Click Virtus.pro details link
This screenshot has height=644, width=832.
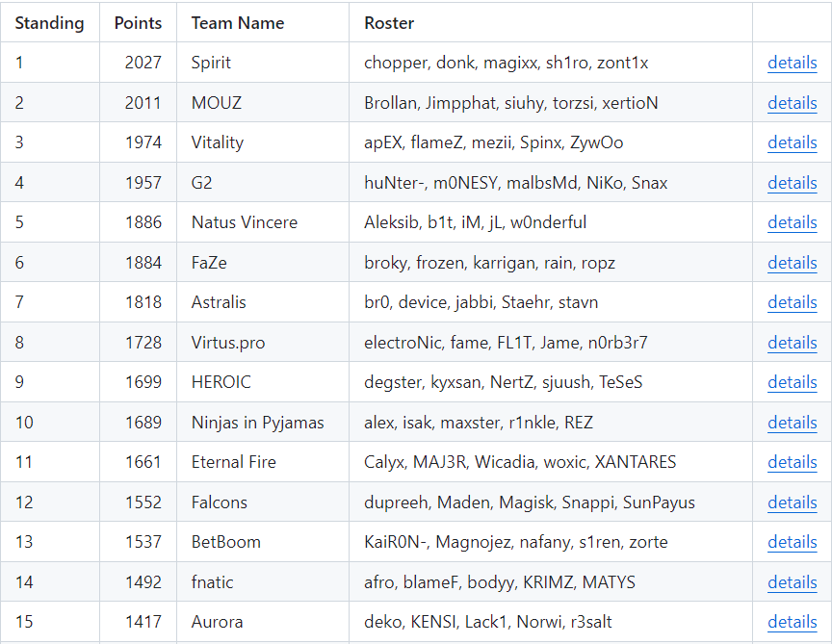point(792,343)
